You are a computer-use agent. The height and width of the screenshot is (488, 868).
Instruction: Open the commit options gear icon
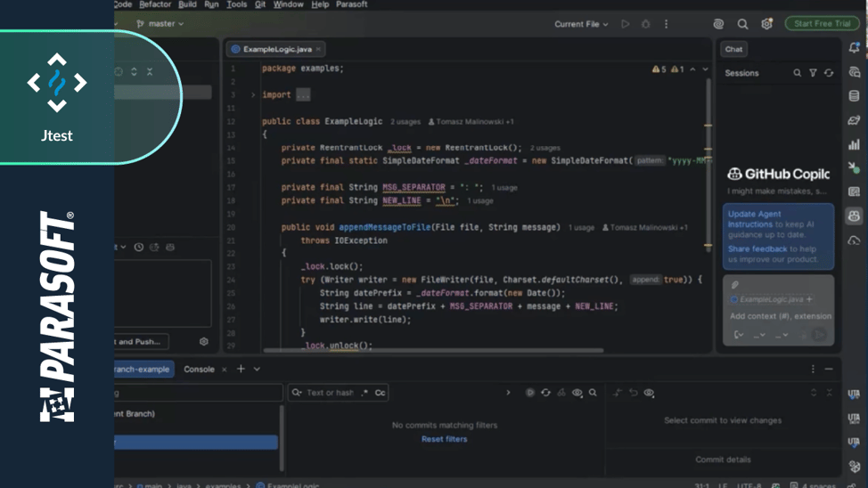[204, 341]
